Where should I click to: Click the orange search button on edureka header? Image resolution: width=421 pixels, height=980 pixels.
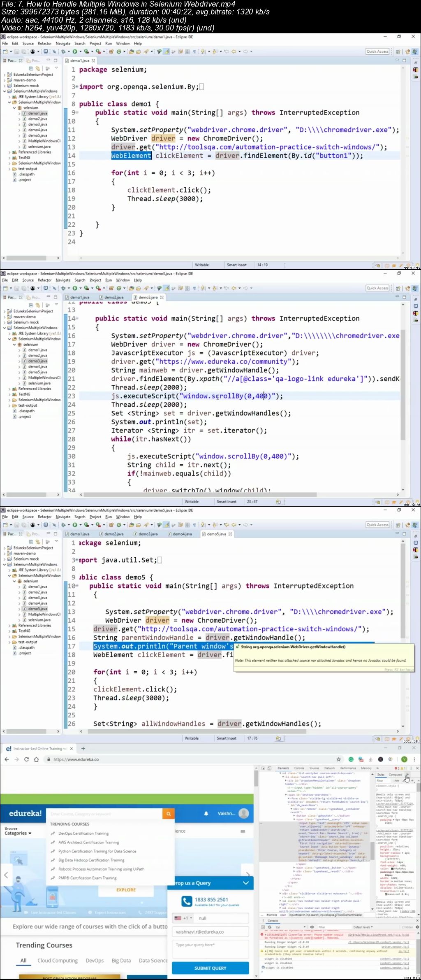(168, 813)
